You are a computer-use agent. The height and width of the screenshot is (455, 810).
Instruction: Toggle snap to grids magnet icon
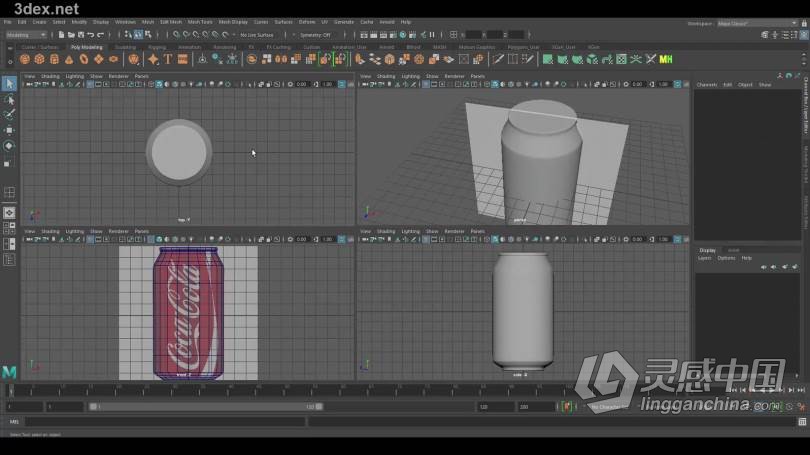(x=176, y=35)
